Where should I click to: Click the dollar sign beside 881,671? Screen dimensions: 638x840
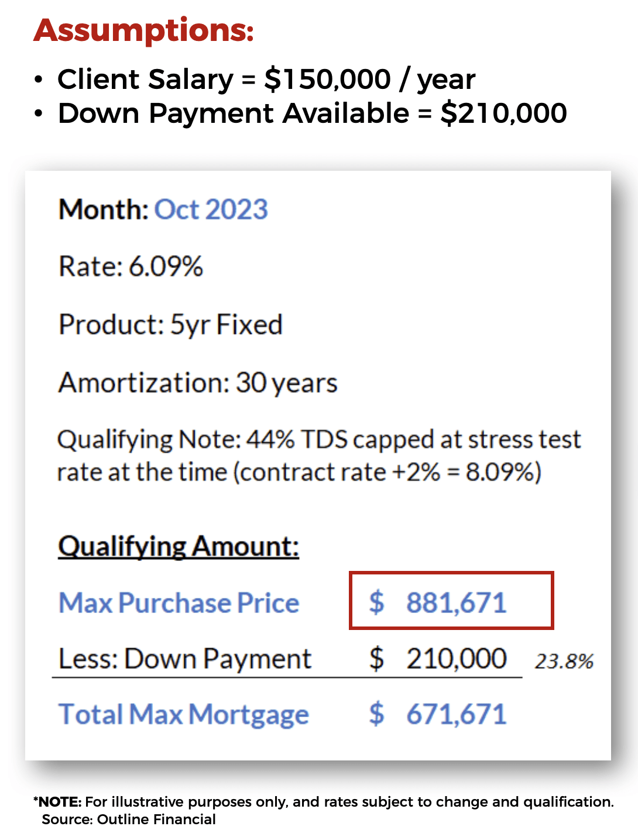click(376, 603)
